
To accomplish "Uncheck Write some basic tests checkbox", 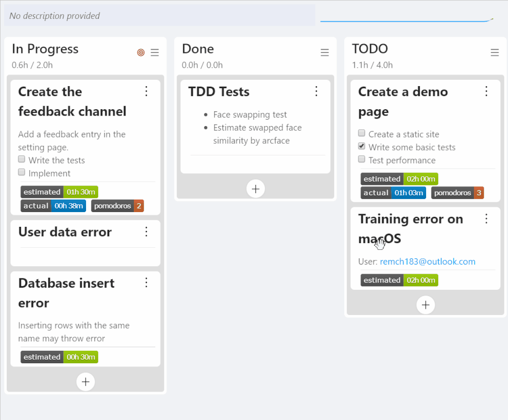I will [362, 146].
